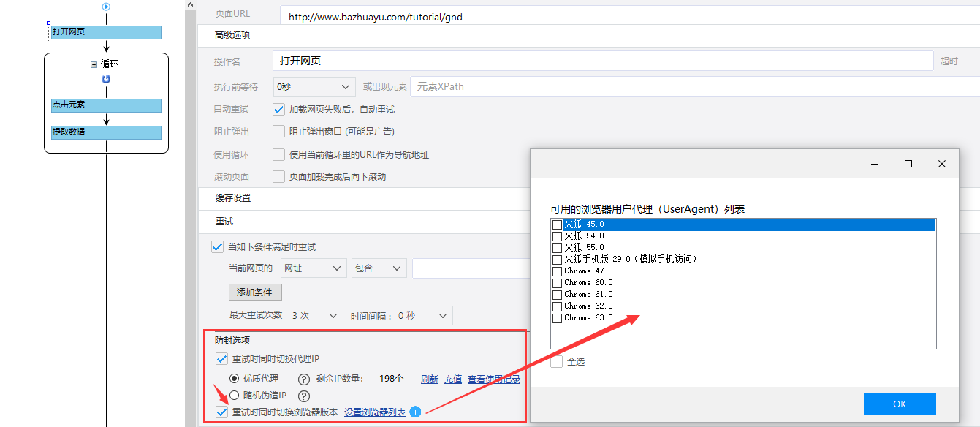Click the 剩余IP数量 198个 value
The height and width of the screenshot is (427, 980).
(x=392, y=379)
